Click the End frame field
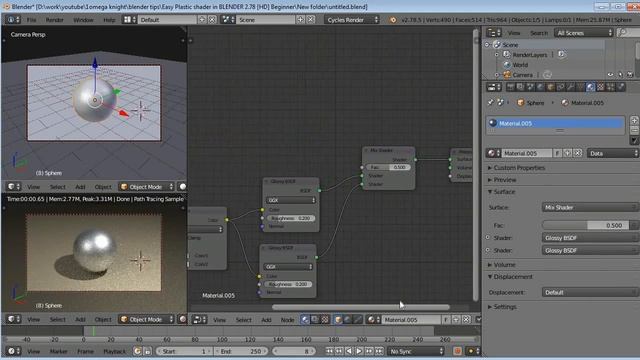Screen dimensions: 640x360 click(241, 351)
